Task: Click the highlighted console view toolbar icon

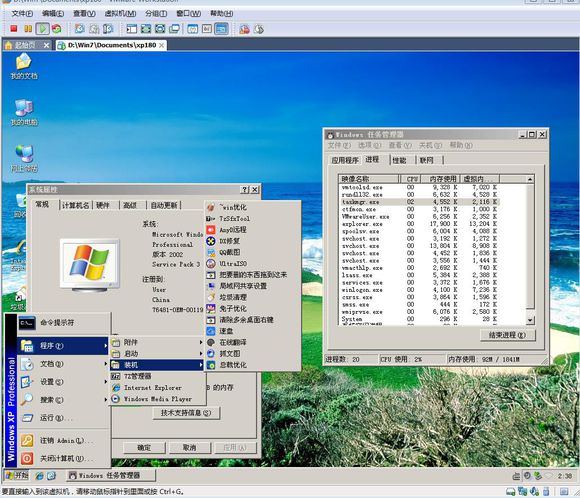Action: [221, 28]
